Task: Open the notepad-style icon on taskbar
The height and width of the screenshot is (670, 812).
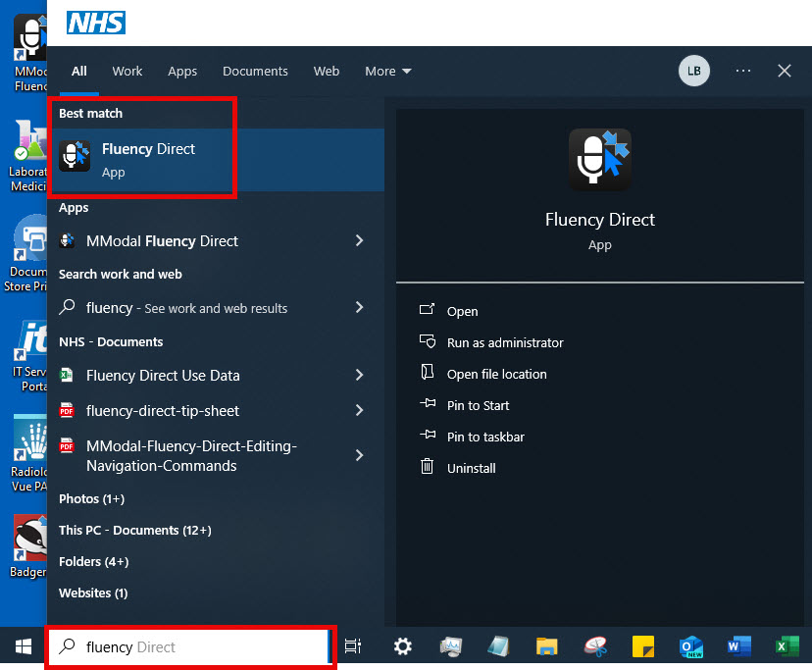Action: coord(499,646)
